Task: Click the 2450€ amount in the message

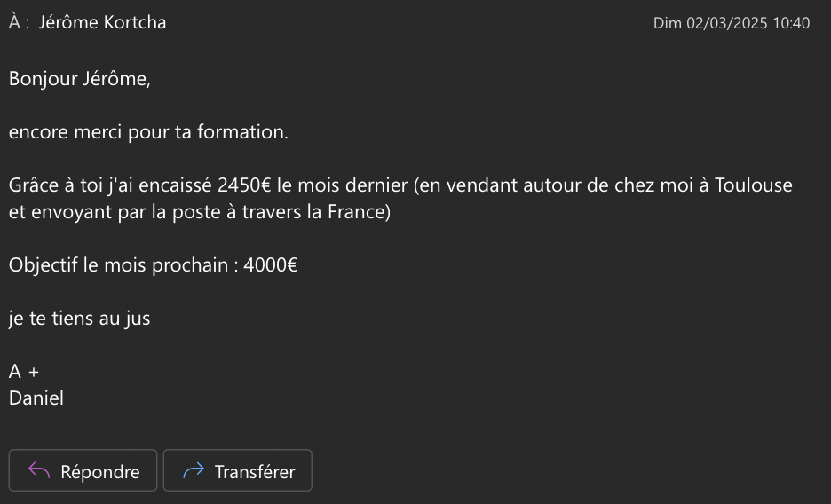Action: point(244,186)
